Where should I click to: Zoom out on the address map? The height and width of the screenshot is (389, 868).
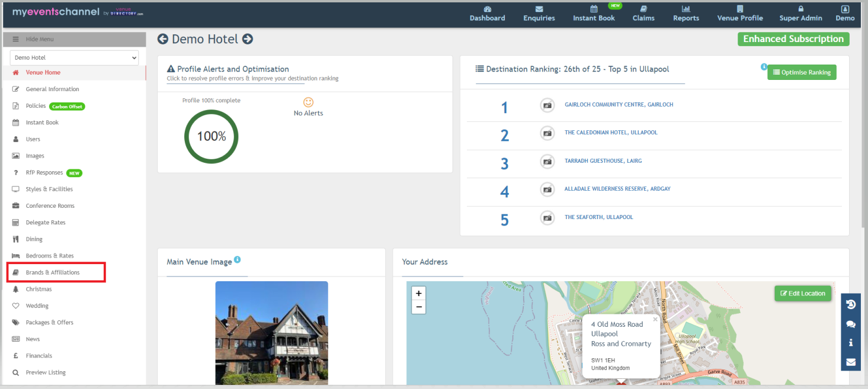click(x=418, y=307)
